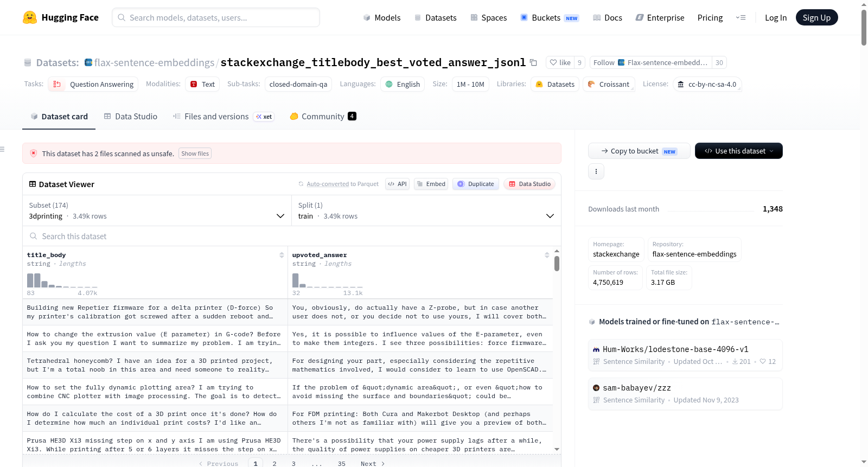The width and height of the screenshot is (868, 467).
Task: Open the Models navigation item
Action: point(381,17)
